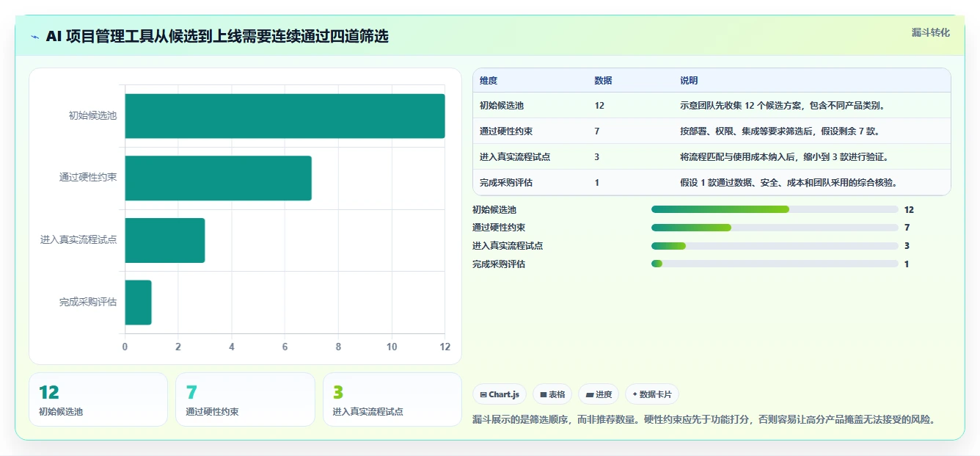Click 通过硬性约束 label in progress list

[x=499, y=228]
